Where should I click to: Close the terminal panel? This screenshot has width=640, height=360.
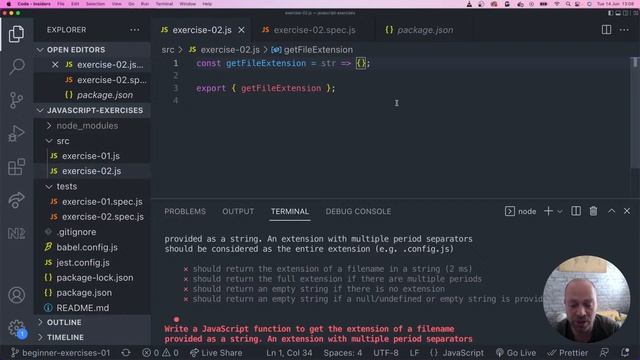click(x=627, y=211)
